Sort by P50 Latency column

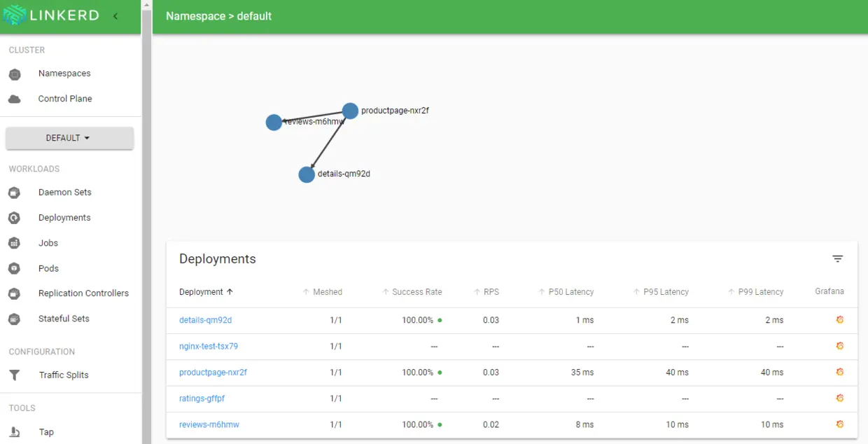pos(566,292)
